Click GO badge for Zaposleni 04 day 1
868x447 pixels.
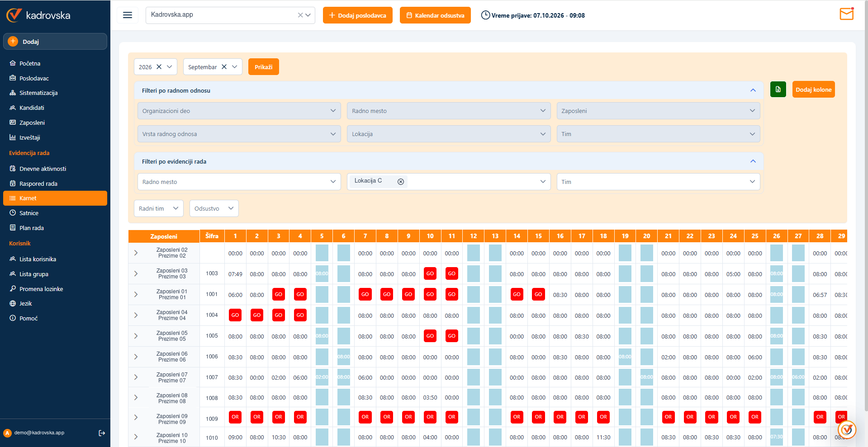pos(235,315)
